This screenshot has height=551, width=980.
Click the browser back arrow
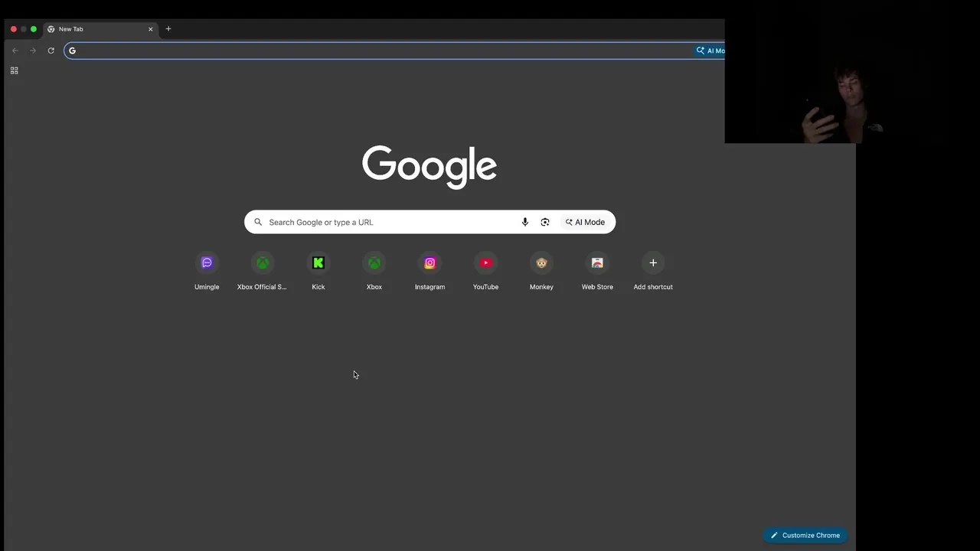click(15, 51)
